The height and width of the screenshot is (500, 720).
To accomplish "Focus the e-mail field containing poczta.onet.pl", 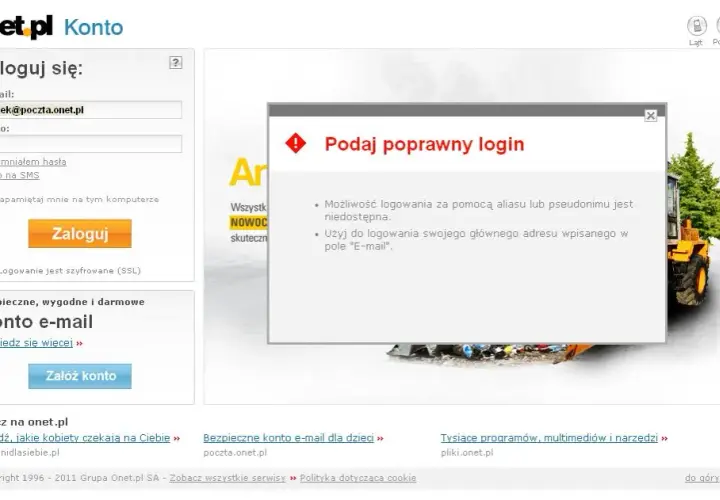I will (x=90, y=110).
